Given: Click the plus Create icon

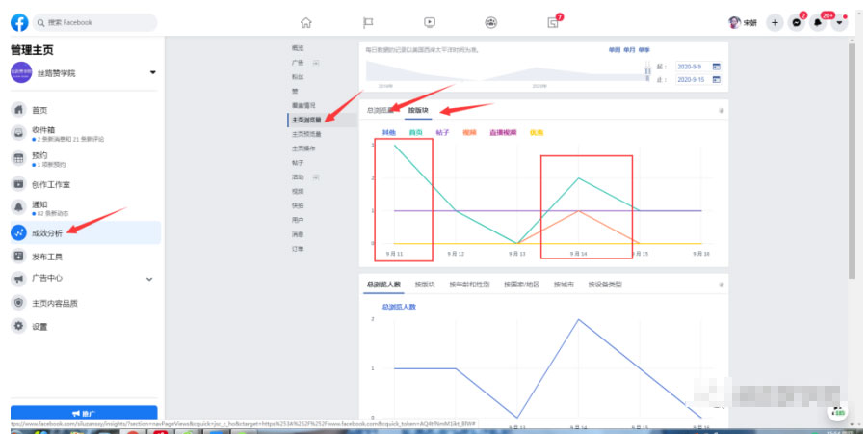Looking at the screenshot, I should (x=775, y=22).
